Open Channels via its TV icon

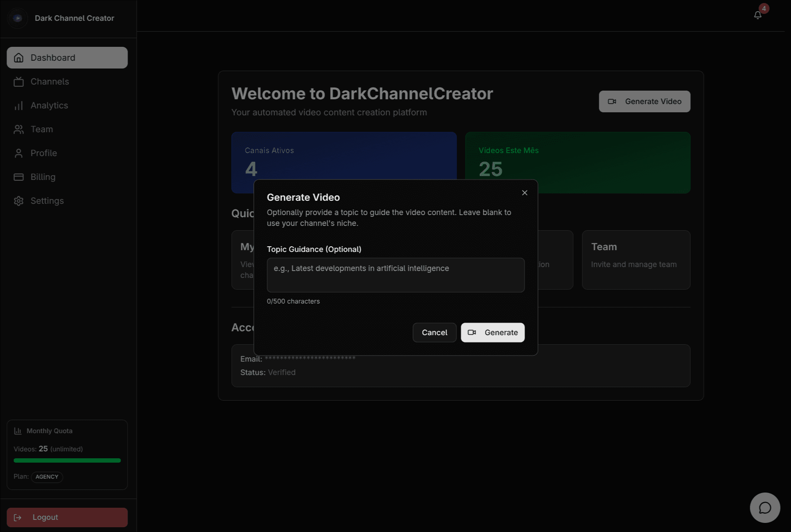[x=19, y=82]
